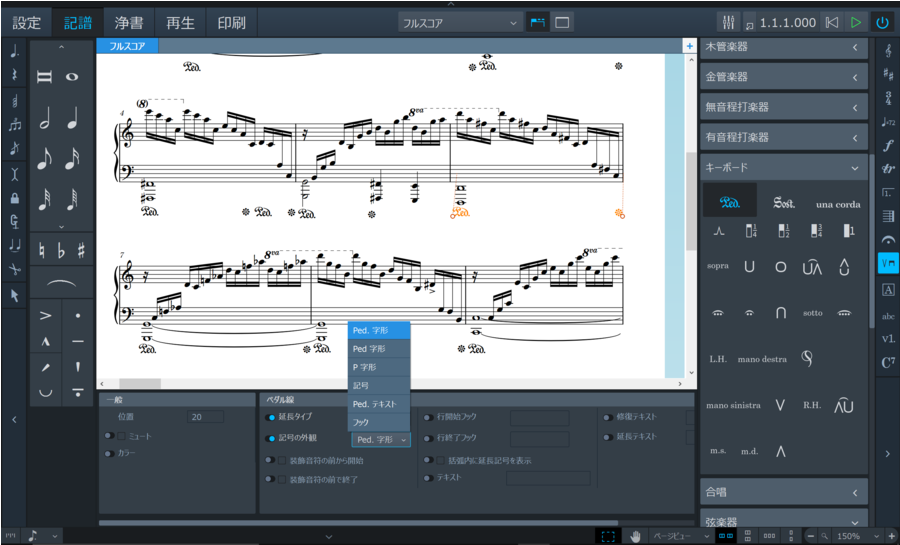This screenshot has width=900, height=545.
Task: Switch to the 再生 mode tab
Action: click(x=180, y=23)
